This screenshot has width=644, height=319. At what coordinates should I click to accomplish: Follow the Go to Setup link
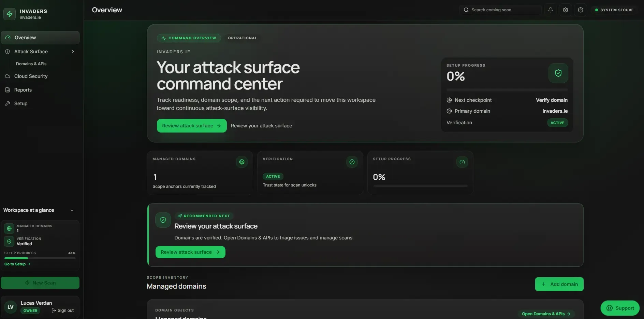[x=17, y=264]
